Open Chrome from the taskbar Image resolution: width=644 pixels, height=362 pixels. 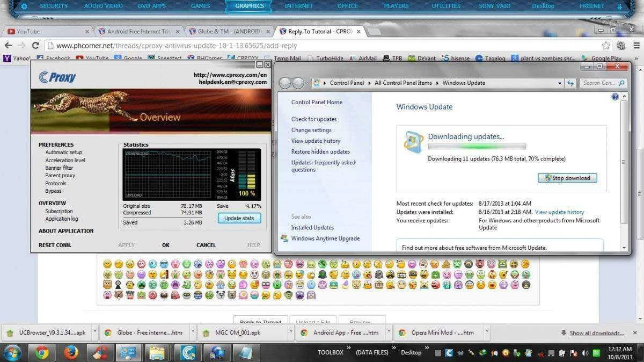42,352
